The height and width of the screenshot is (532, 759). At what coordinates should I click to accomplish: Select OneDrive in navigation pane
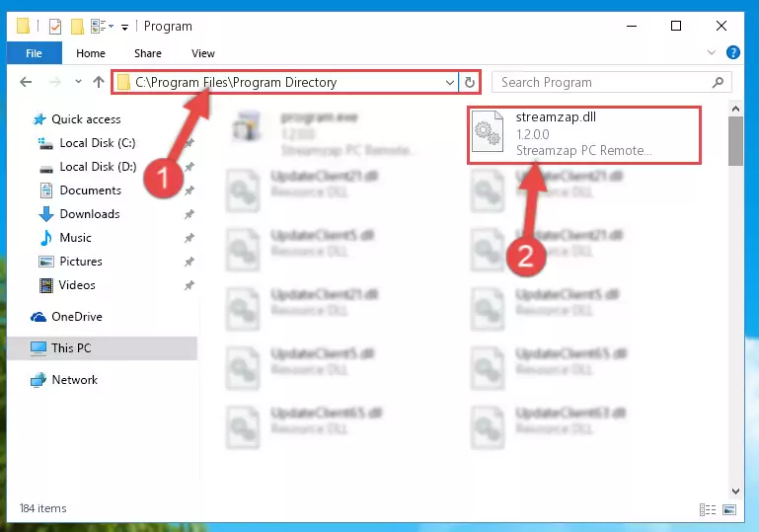[76, 317]
